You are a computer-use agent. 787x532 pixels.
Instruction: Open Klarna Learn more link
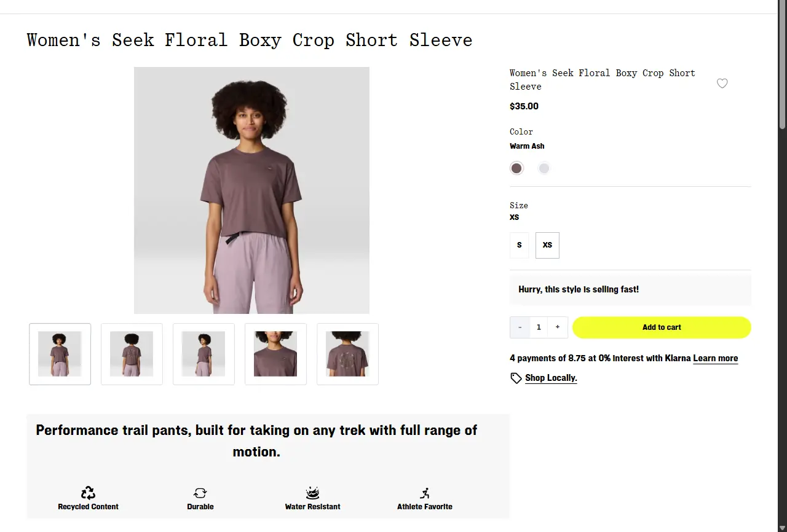tap(716, 358)
